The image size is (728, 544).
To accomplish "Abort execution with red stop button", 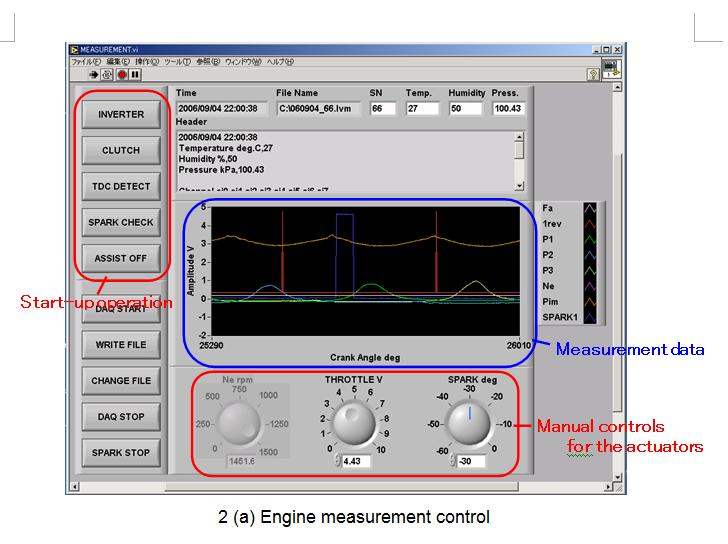I will click(x=122, y=74).
